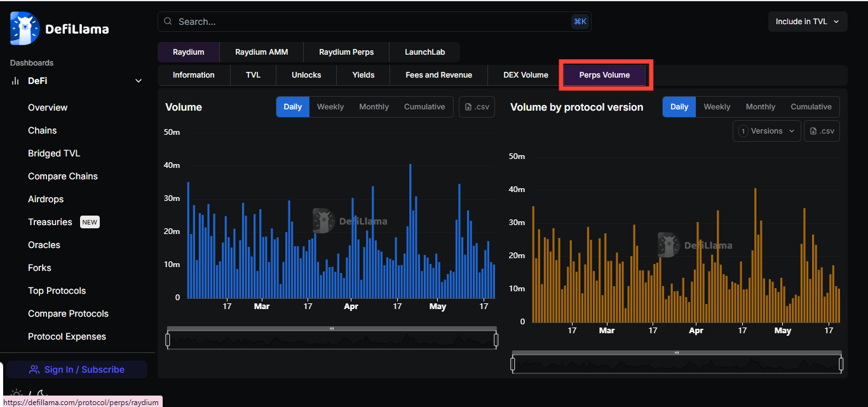Select Monthly in Volume chart
The width and height of the screenshot is (868, 407).
pos(374,107)
